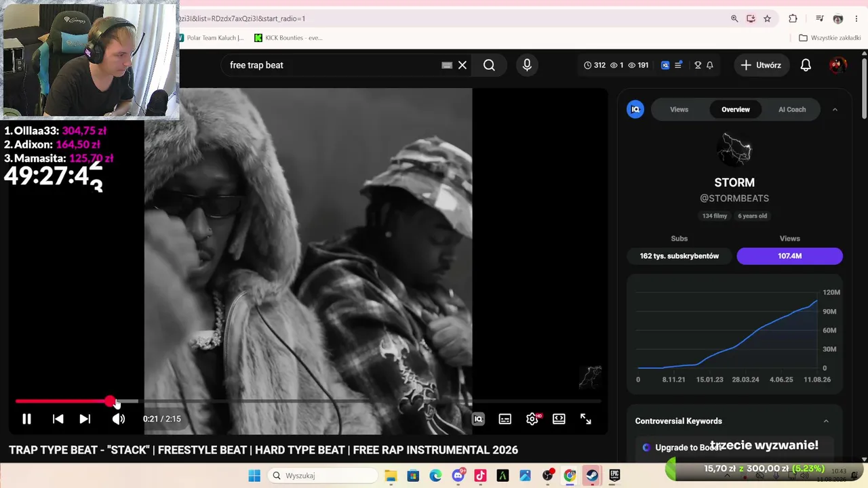Open YouTube notifications bell
This screenshot has width=868, height=488.
(x=806, y=65)
